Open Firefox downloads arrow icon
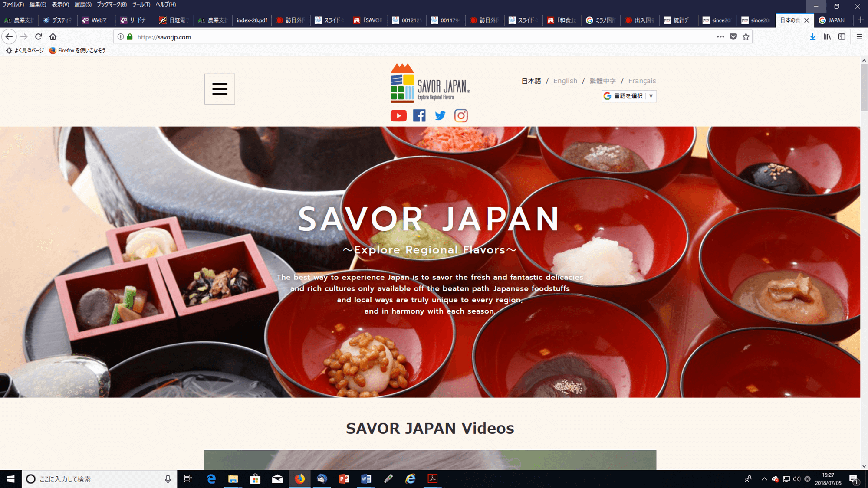 (x=812, y=37)
